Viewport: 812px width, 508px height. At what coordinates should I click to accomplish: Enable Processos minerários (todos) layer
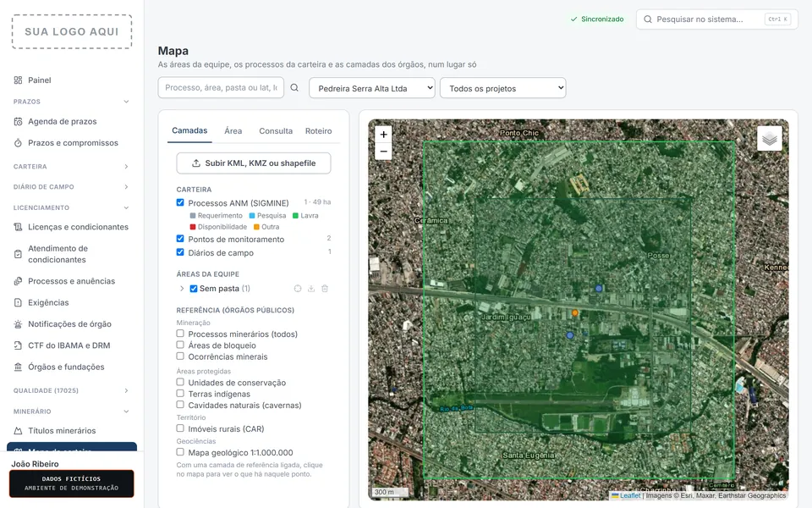[x=180, y=334]
